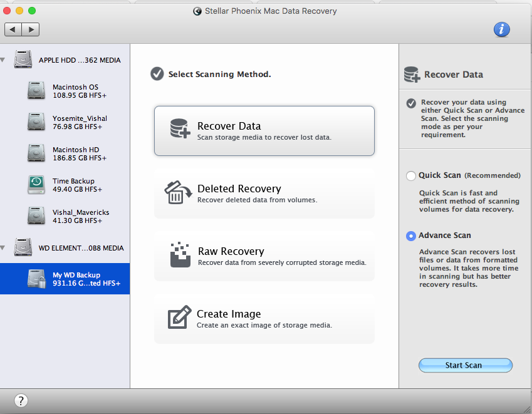This screenshot has width=532, height=414.
Task: Click the checkmark beside Recover your data description
Action: (x=411, y=103)
